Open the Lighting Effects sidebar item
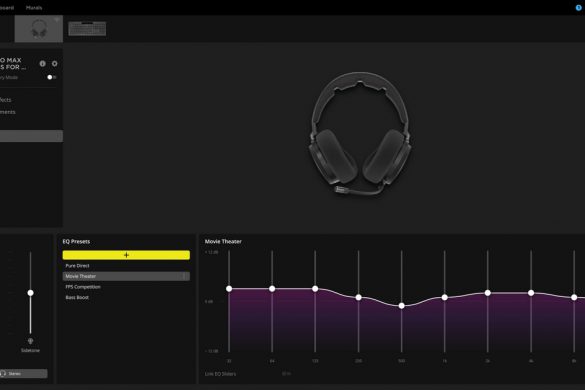 (x=6, y=100)
